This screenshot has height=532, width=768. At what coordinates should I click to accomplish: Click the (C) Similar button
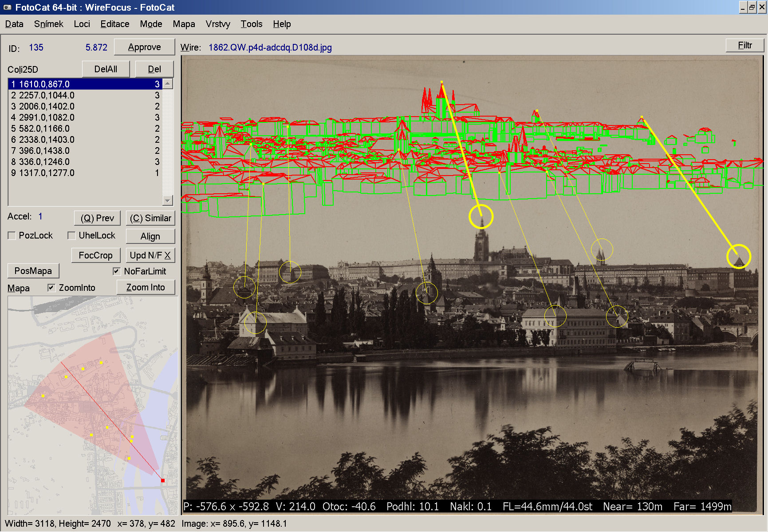tap(150, 218)
